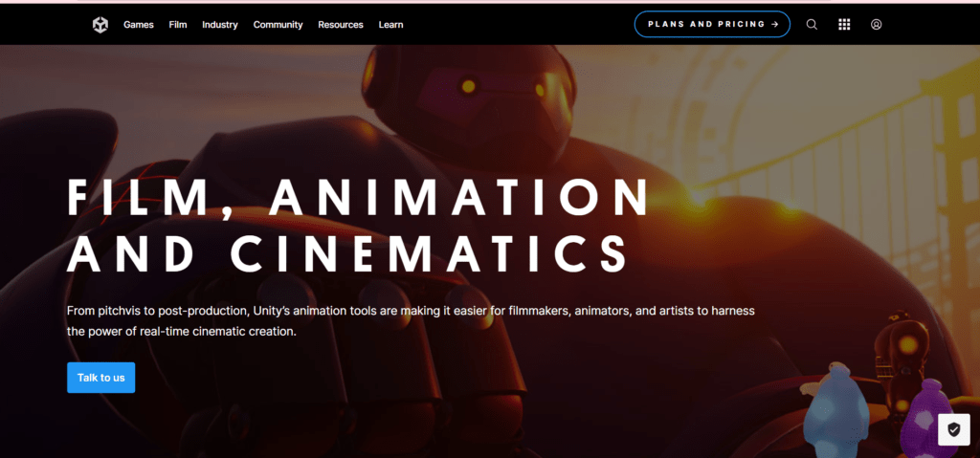The width and height of the screenshot is (980, 458).
Task: Open the Learn menu
Action: point(390,25)
